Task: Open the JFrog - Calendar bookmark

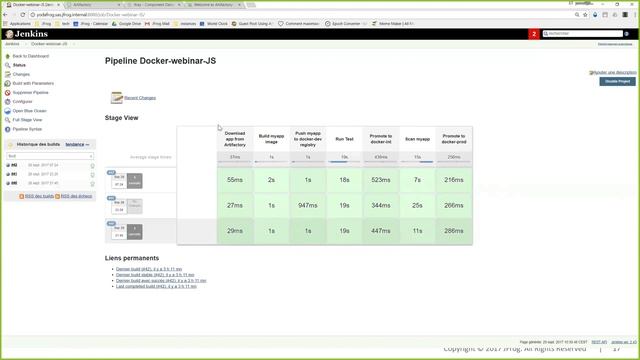Action: (91, 24)
